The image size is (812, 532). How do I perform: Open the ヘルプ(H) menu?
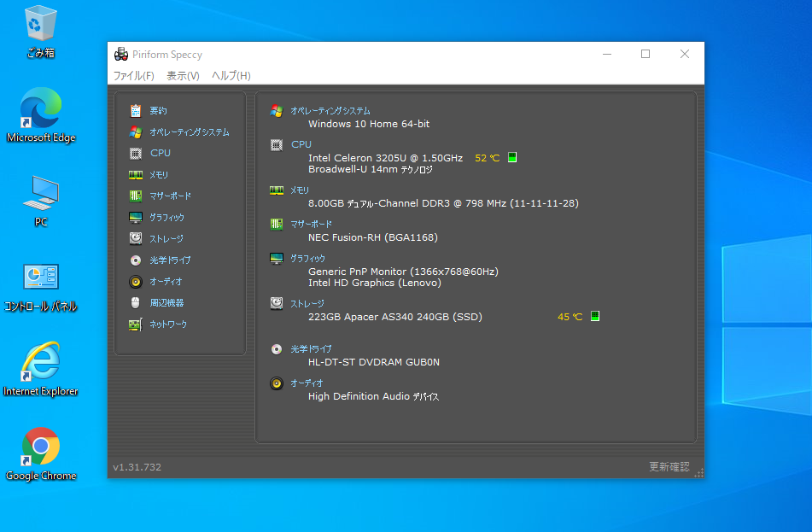tap(231, 76)
